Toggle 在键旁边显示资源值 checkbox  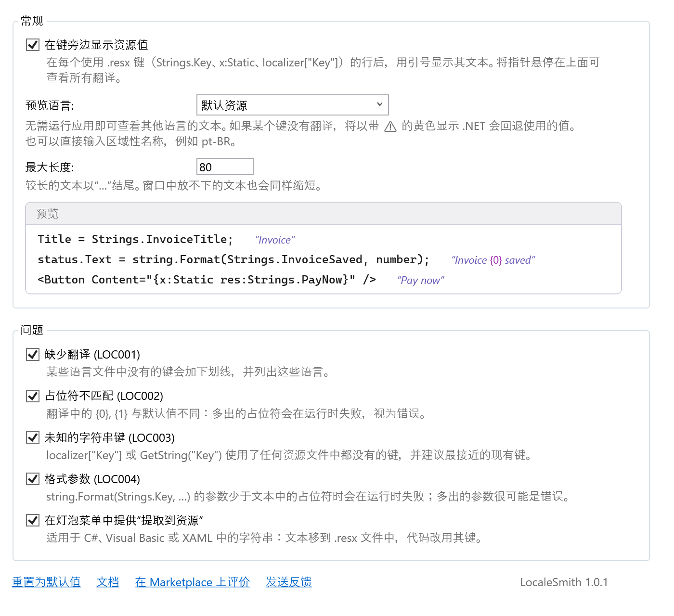[33, 45]
